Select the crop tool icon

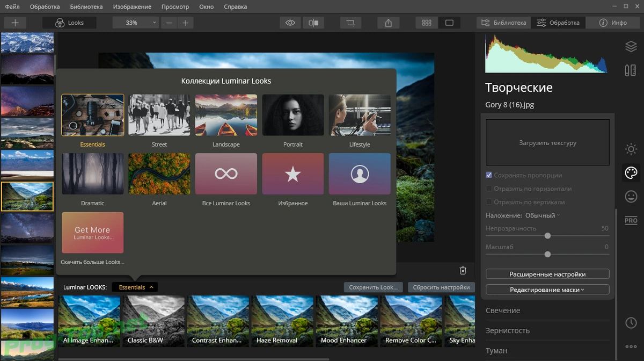click(x=350, y=23)
